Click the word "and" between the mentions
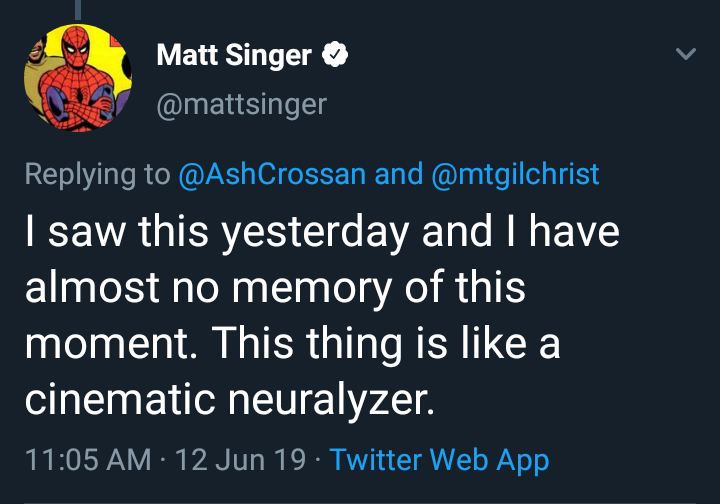This screenshot has height=504, width=720. pos(398,174)
